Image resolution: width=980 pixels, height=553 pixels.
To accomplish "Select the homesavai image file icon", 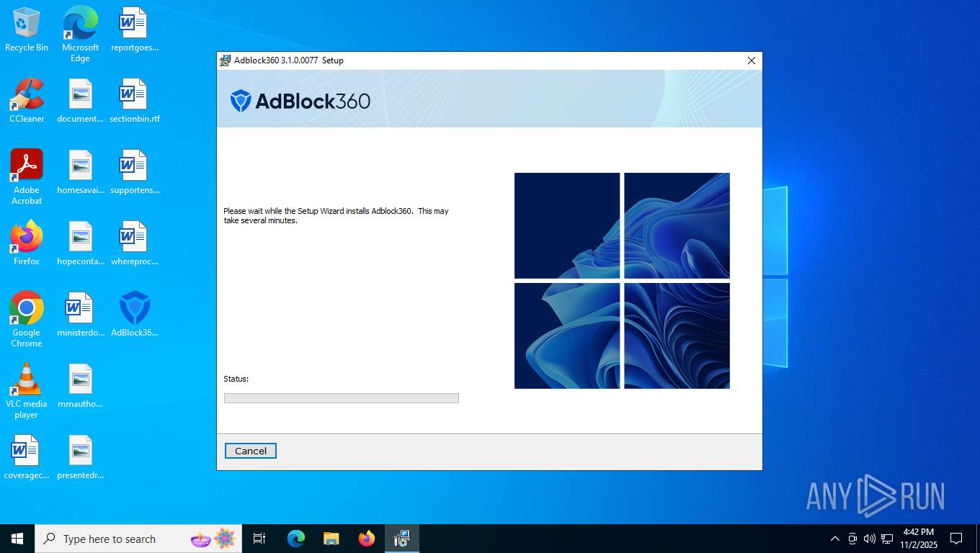I will coord(80,172).
